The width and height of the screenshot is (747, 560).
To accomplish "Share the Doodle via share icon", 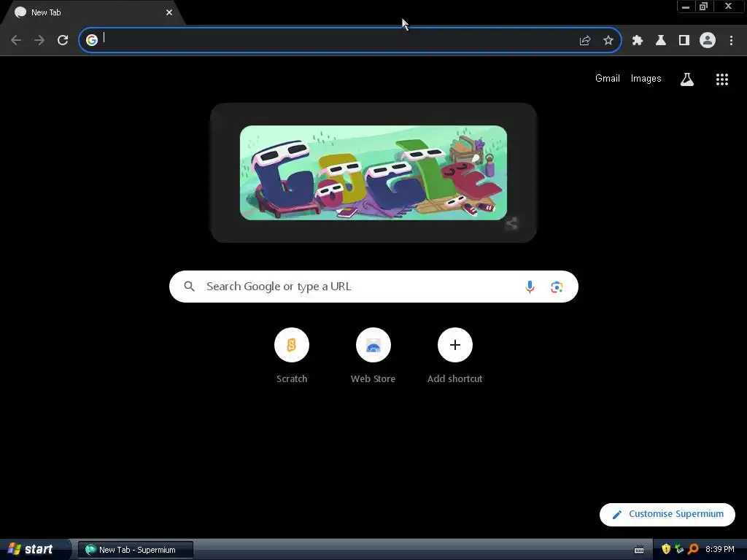I will tap(511, 223).
